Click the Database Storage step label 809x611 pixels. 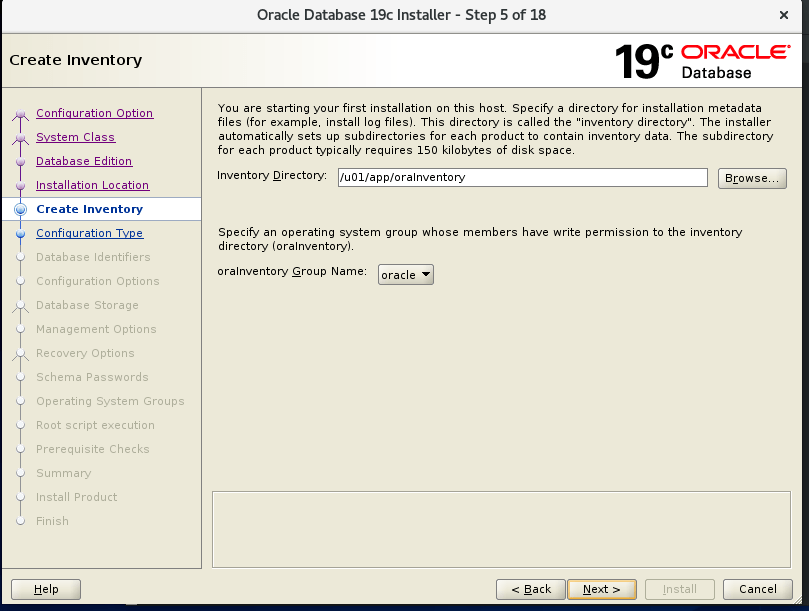87,305
